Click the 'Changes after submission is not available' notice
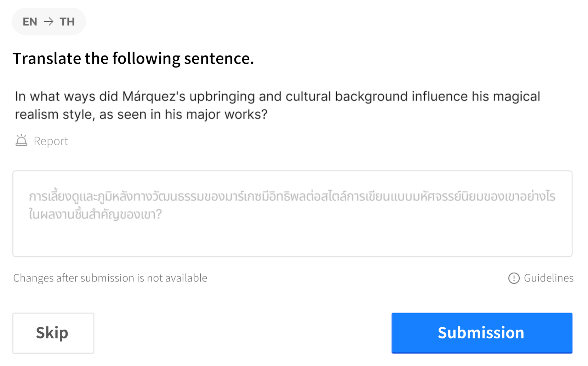This screenshot has height=366, width=588. coord(110,278)
